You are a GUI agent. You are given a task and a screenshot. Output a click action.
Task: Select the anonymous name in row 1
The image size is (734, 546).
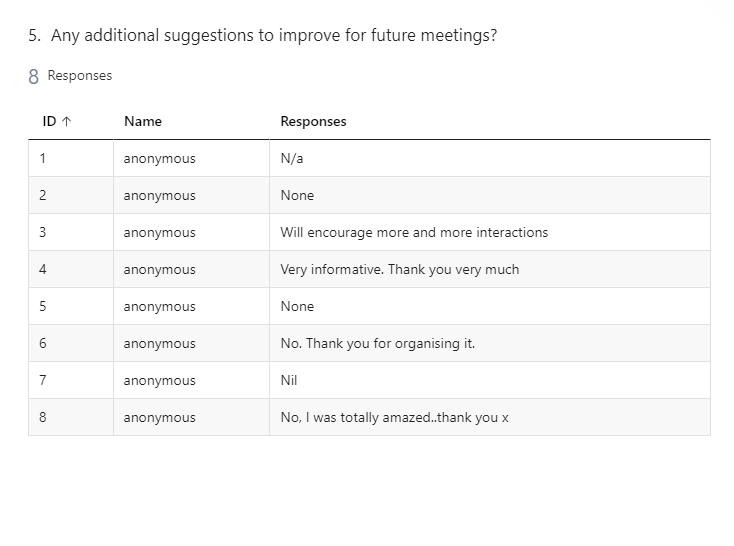(x=160, y=159)
